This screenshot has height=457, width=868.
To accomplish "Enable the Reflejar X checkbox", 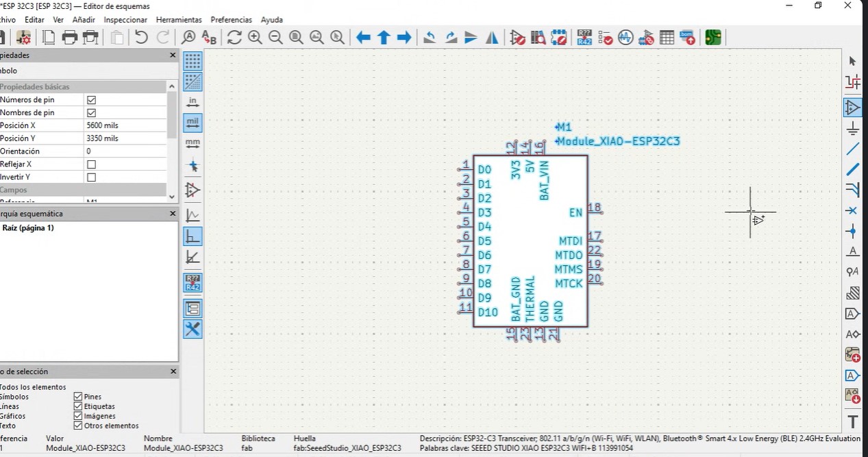I will 91,164.
